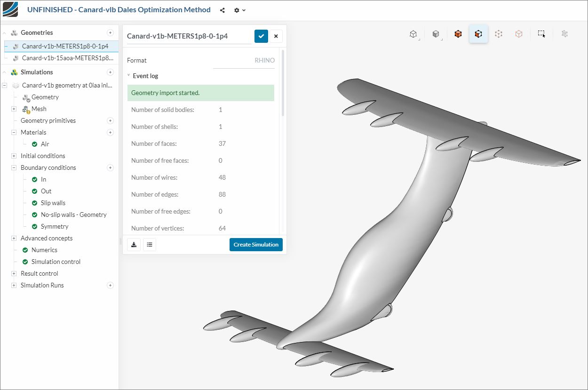Image resolution: width=588 pixels, height=390 pixels.
Task: Click the download geometry icon
Action: (x=134, y=245)
